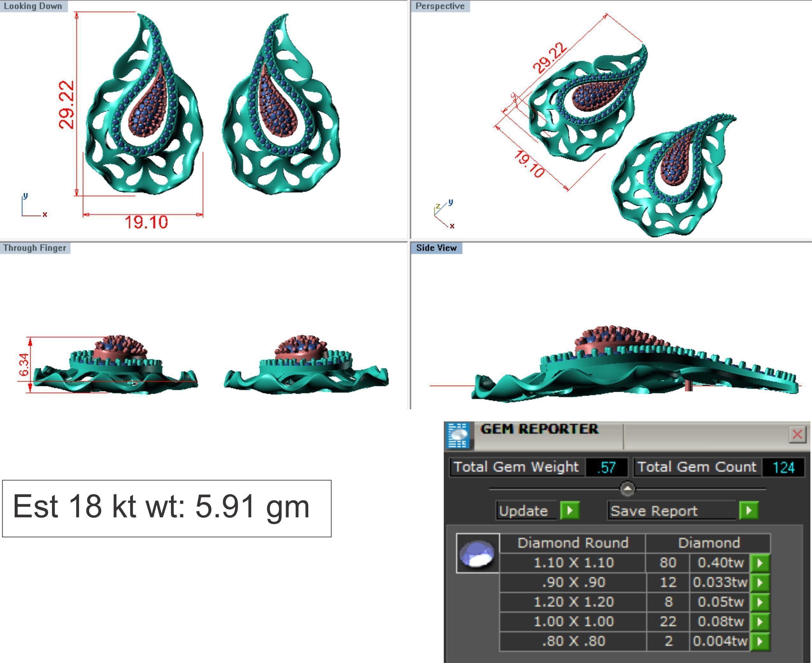
Task: Click the 29.22 dimension in Looking Down view
Action: click(x=66, y=104)
